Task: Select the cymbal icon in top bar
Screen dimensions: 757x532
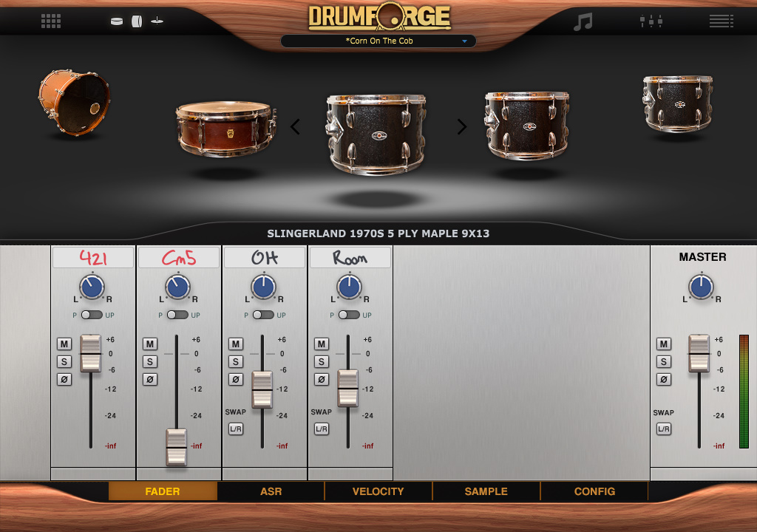Action: [x=157, y=21]
